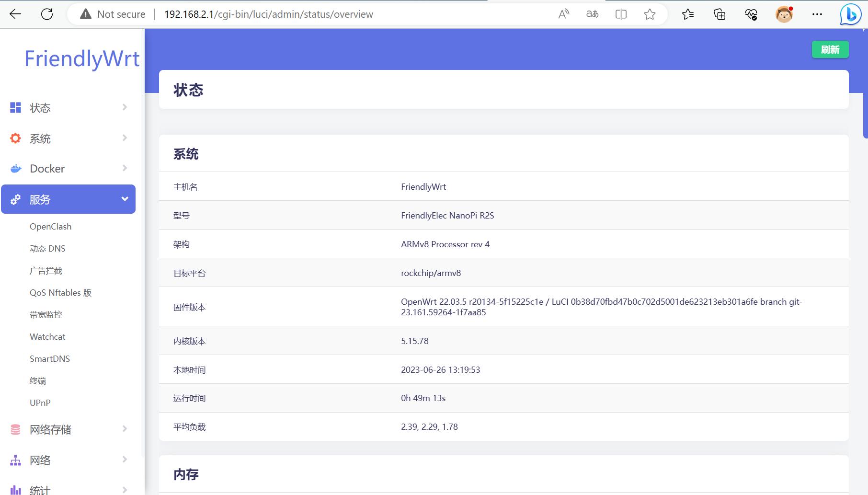Click the translate page icon
This screenshot has width=868, height=495.
tap(592, 14)
